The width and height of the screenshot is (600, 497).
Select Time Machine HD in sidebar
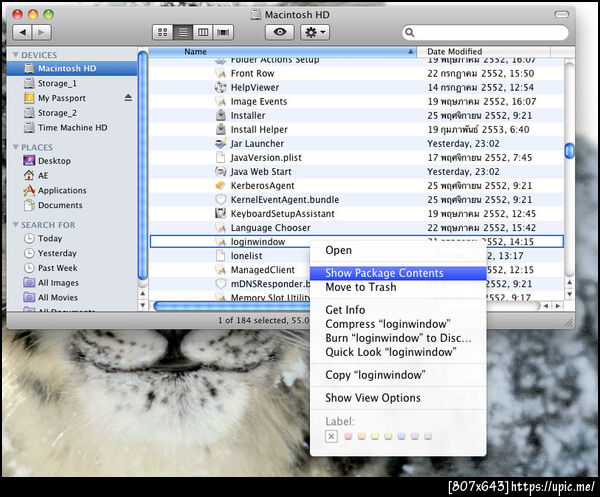click(72, 128)
